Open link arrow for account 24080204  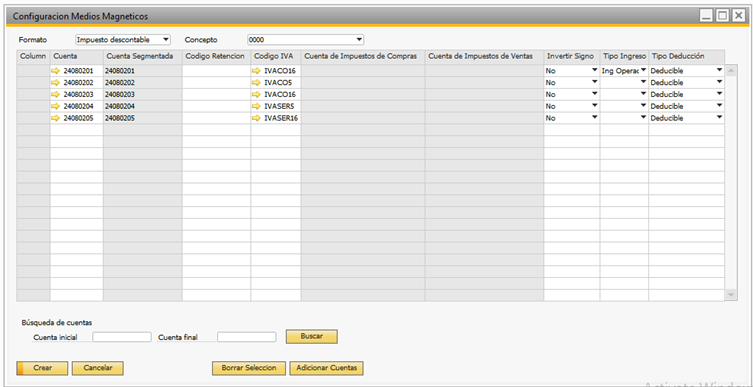point(56,106)
